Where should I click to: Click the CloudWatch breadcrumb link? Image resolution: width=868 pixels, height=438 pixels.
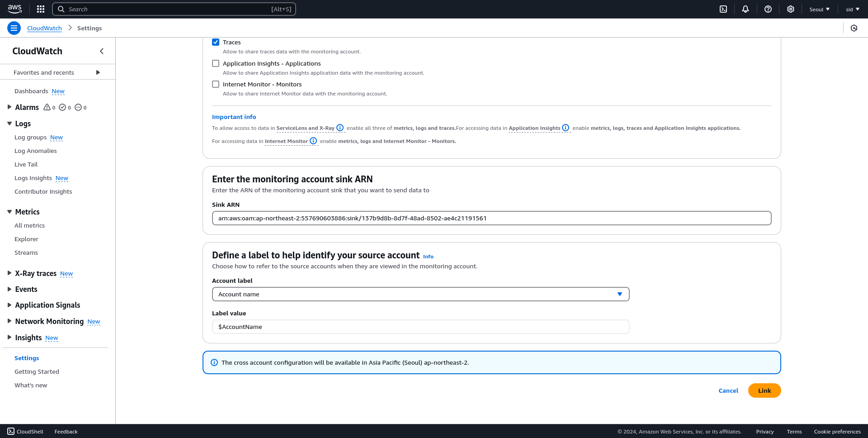(x=44, y=28)
